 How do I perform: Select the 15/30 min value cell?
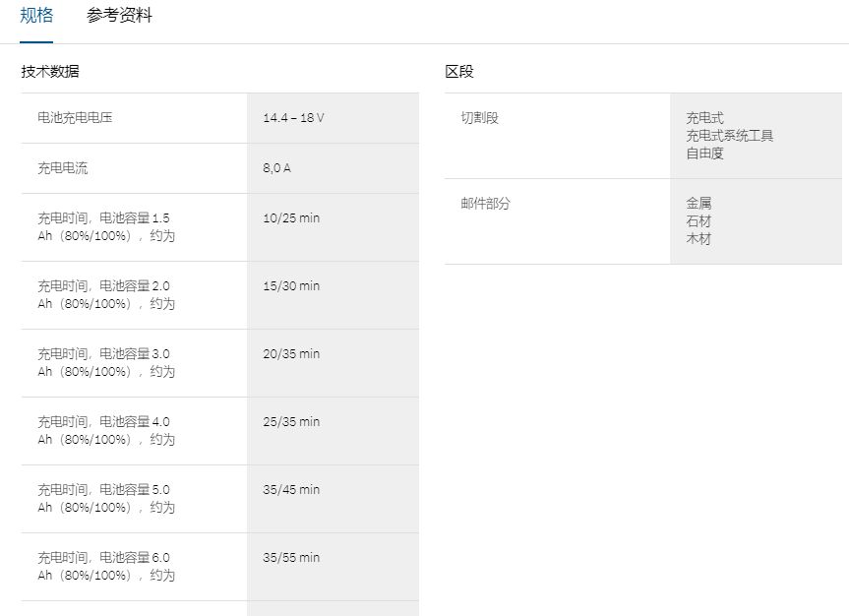291,285
